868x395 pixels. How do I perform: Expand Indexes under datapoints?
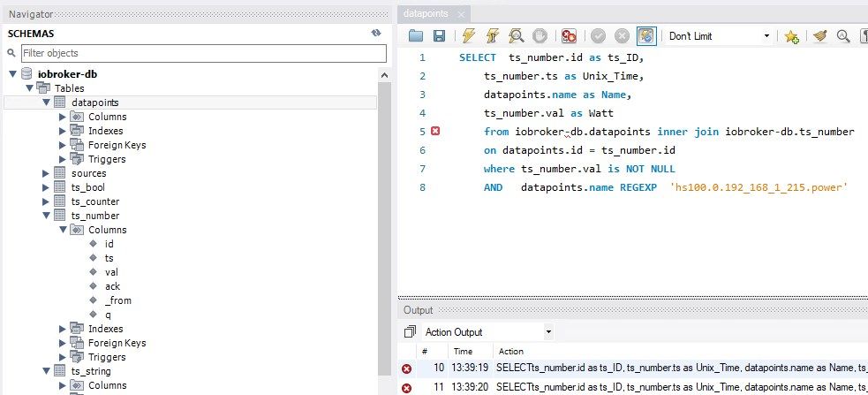pos(63,131)
